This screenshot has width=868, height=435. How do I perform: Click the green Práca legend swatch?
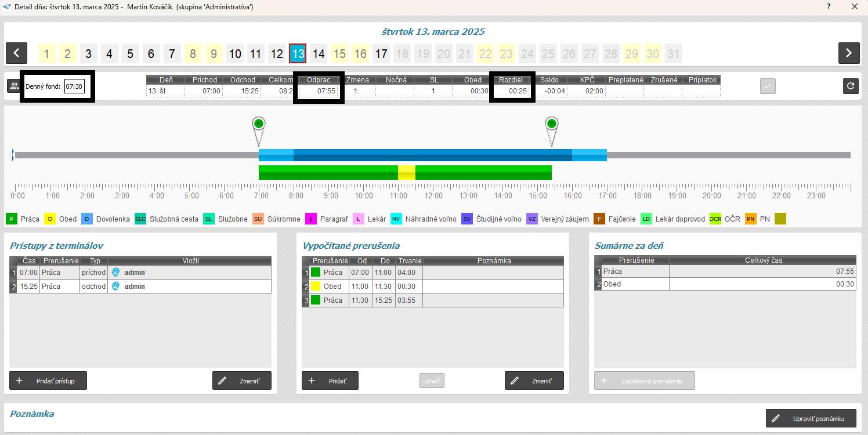tap(12, 219)
